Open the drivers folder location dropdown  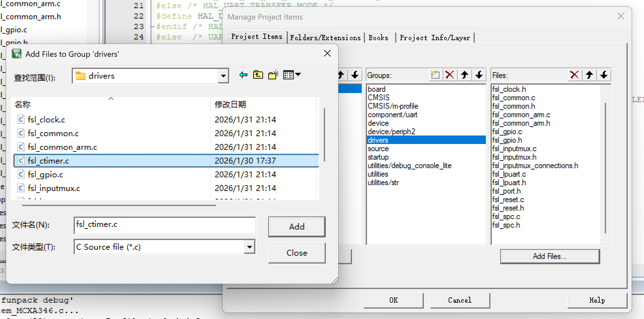223,76
